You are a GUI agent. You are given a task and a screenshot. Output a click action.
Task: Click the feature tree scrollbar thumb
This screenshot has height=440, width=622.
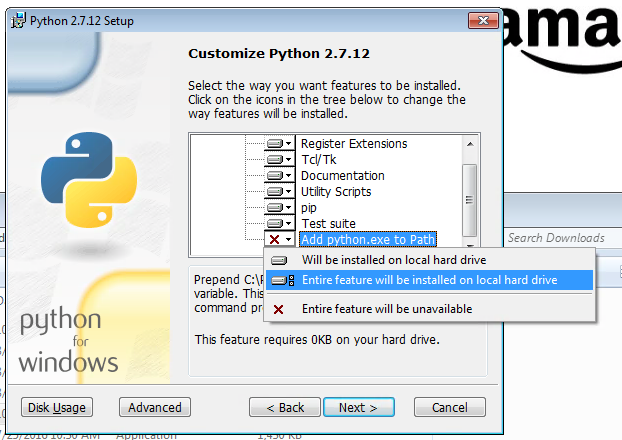coord(470,200)
